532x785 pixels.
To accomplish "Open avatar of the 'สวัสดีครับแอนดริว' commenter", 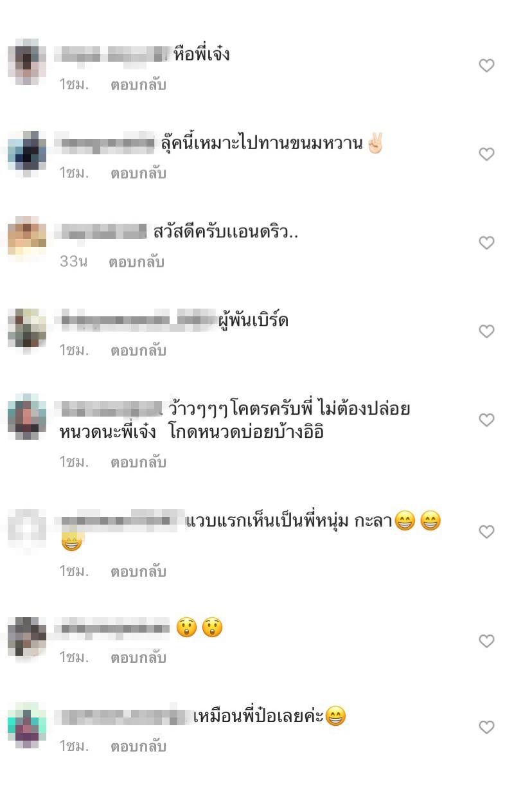I will coord(27,239).
